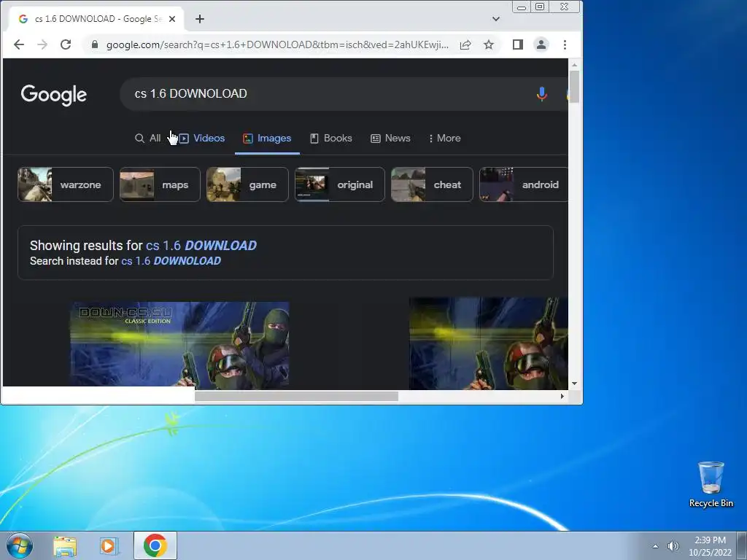Image resolution: width=747 pixels, height=560 pixels.
Task: Open the clock showing 2:39 PM
Action: pos(710,546)
